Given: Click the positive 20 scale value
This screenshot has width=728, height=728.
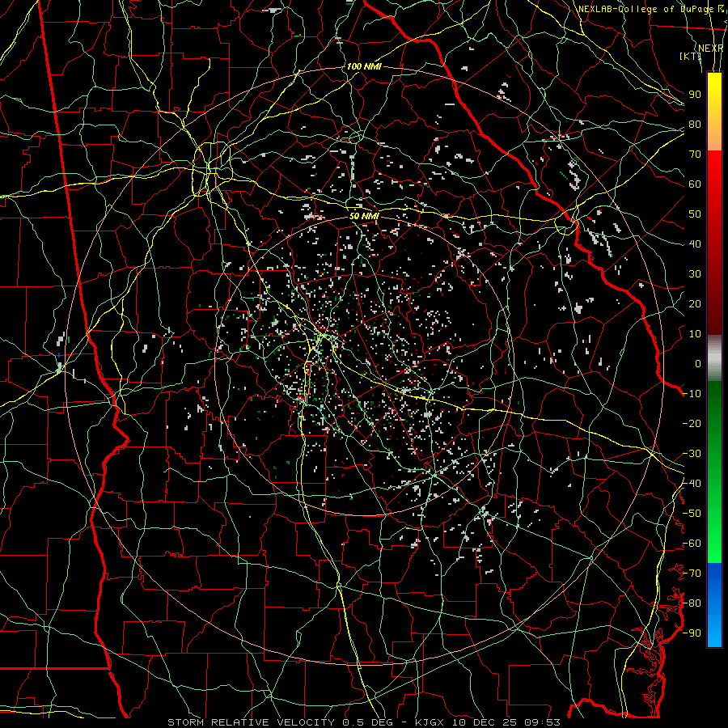Looking at the screenshot, I should pos(695,303).
